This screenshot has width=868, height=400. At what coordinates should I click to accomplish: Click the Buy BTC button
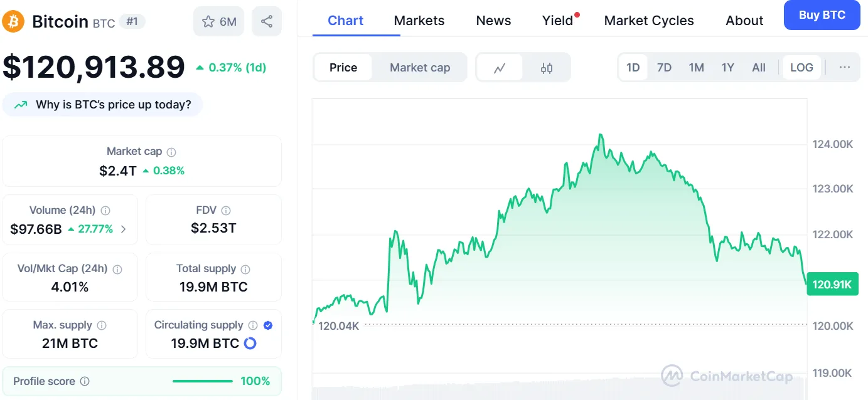pos(822,15)
